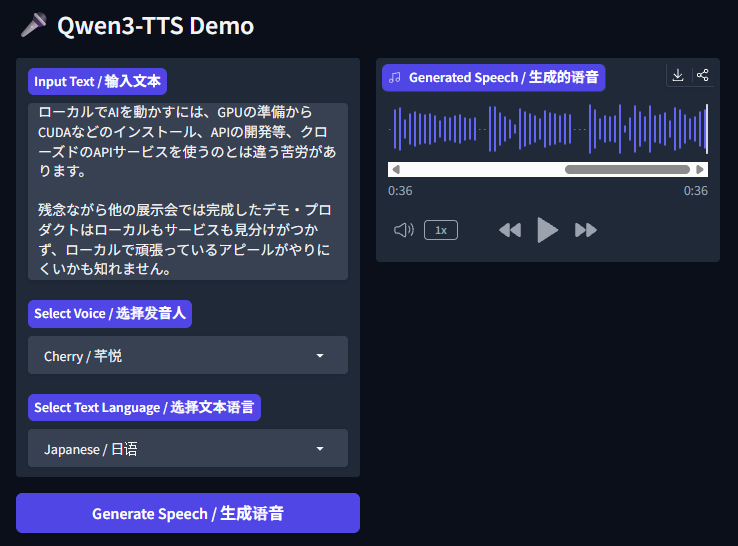Click the microphone icon beside Qwen3-TTS Demo
Screen dimensions: 738x546
click(x=34, y=25)
